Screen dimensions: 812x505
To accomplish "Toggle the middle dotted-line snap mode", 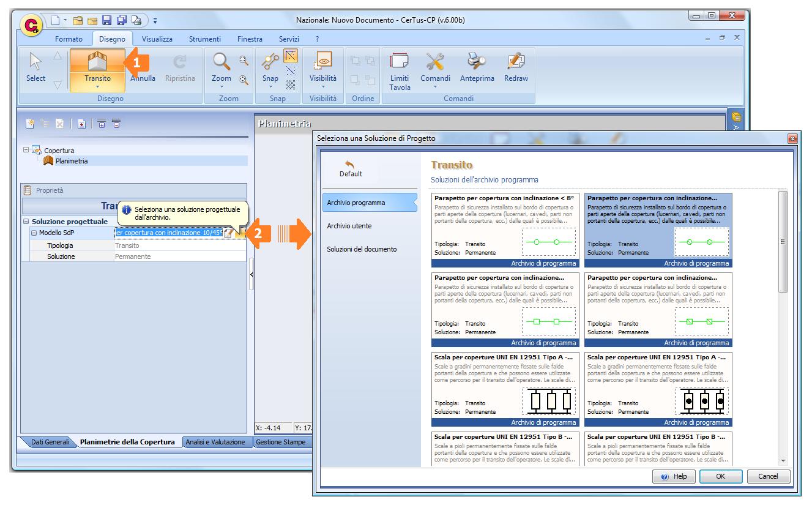I will point(291,71).
